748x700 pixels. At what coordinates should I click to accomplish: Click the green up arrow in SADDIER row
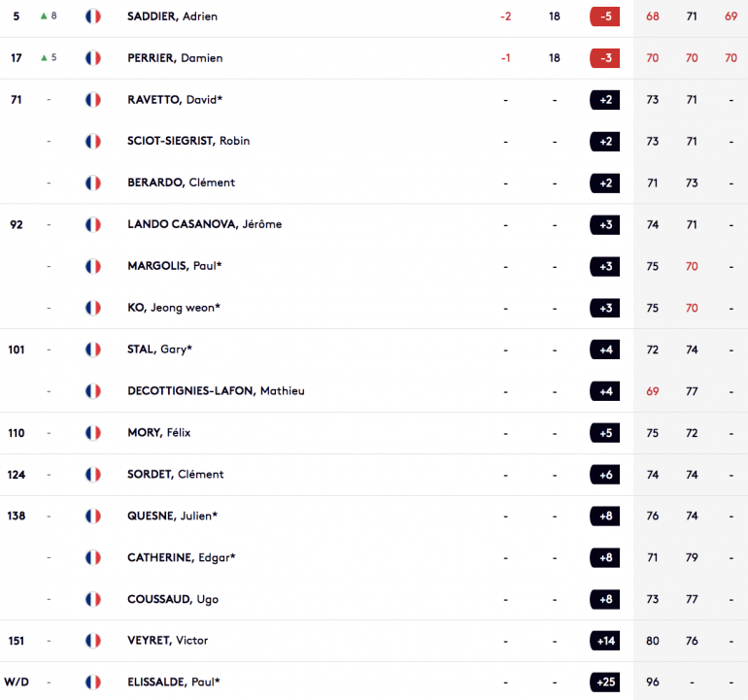click(x=44, y=17)
